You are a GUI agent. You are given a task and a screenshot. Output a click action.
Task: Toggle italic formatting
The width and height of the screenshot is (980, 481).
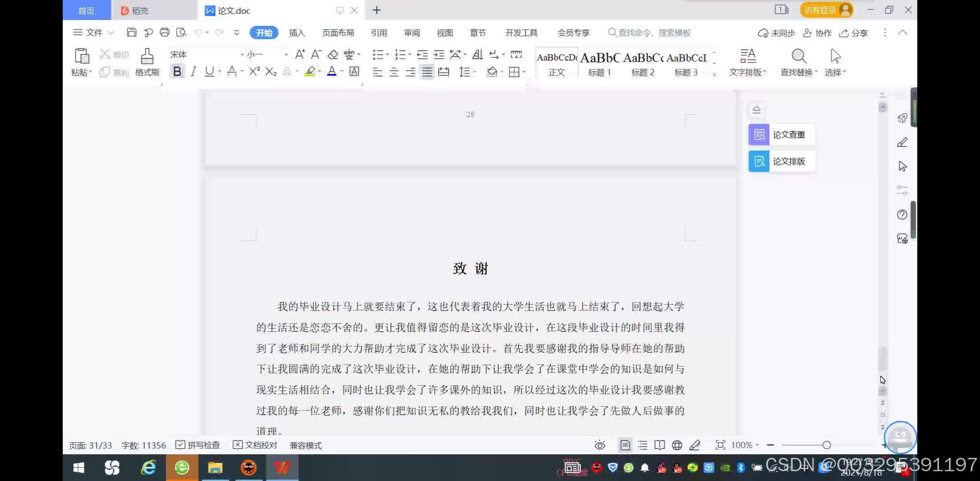pyautogui.click(x=193, y=71)
